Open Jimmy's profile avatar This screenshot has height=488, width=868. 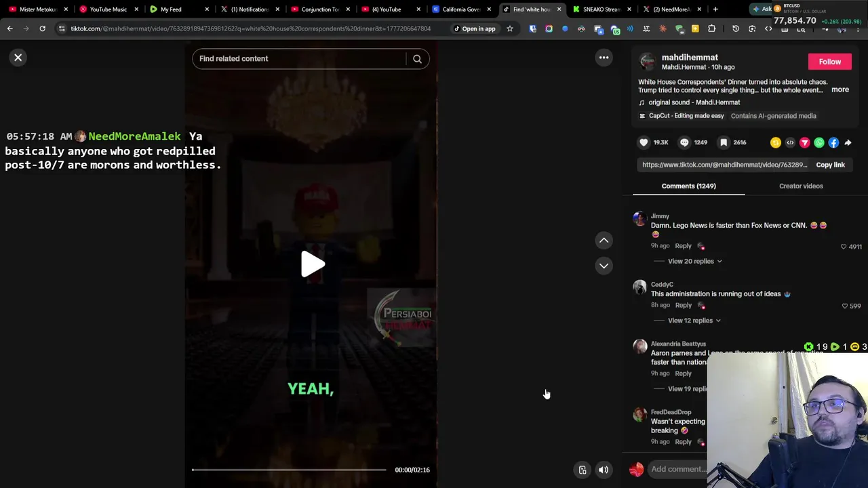tap(639, 219)
